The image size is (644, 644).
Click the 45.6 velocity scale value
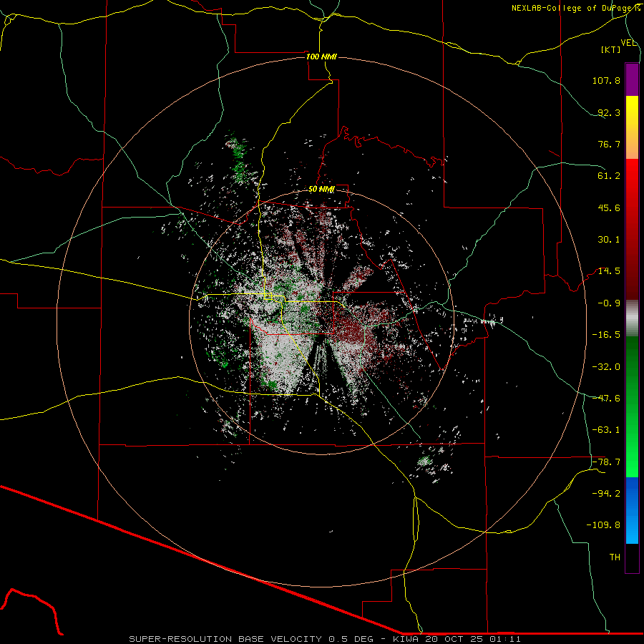(x=609, y=208)
